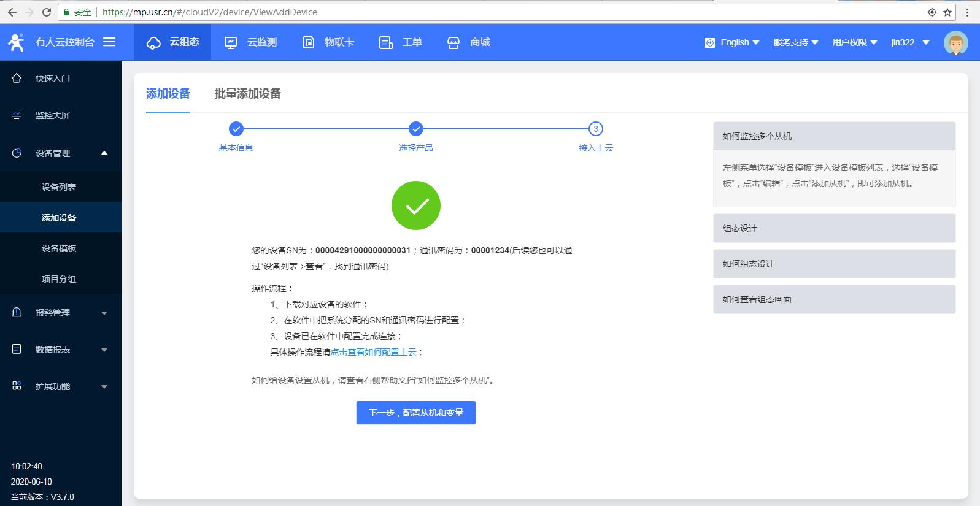This screenshot has width=980, height=506.
Task: Click the browser bookmark star icon
Action: pos(947,12)
